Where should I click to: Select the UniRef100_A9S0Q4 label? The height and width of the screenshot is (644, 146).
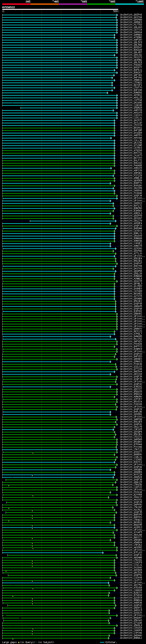(x=131, y=138)
